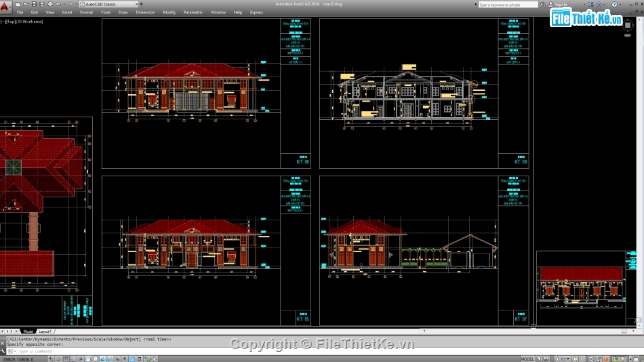This screenshot has width=644, height=362.
Task: Click the MODEL space button in status bar
Action: click(527, 359)
